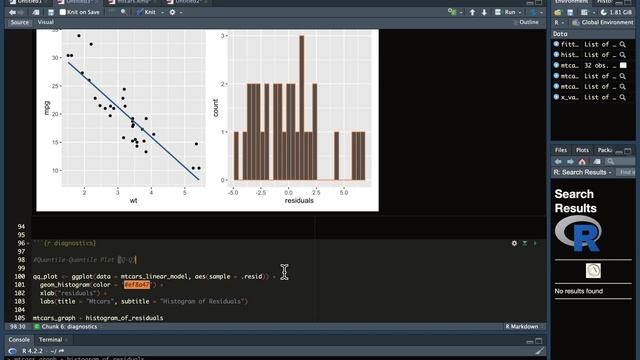Open find and replace magnifier in editor toolbar
Image resolution: width=640 pixels, height=360 pixels.
coord(124,12)
